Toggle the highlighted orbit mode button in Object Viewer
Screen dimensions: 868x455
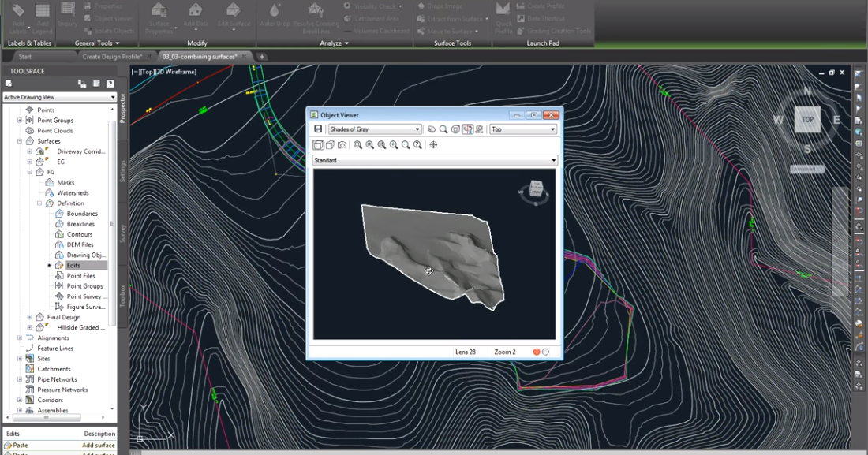(467, 129)
